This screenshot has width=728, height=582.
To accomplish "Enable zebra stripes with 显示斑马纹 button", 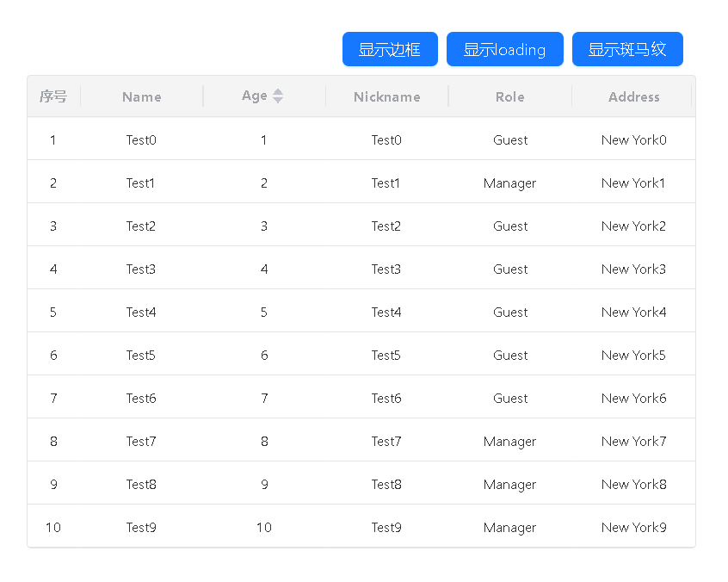I will (x=627, y=49).
